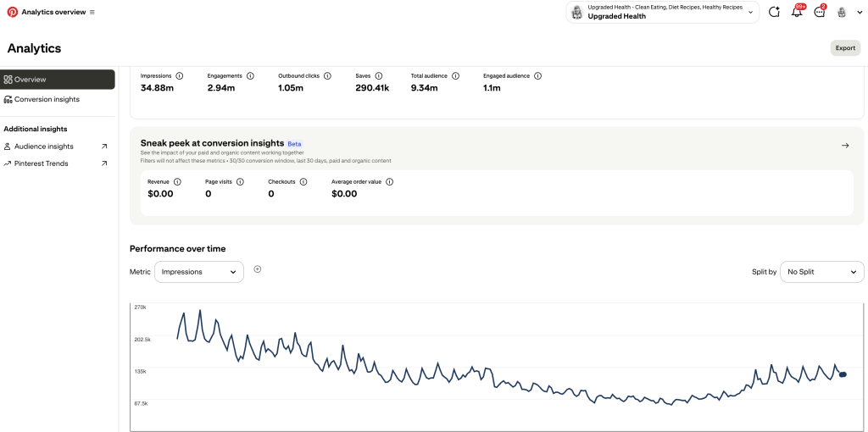868x432 pixels.
Task: Click the latest data point dot on chart
Action: [x=843, y=374]
